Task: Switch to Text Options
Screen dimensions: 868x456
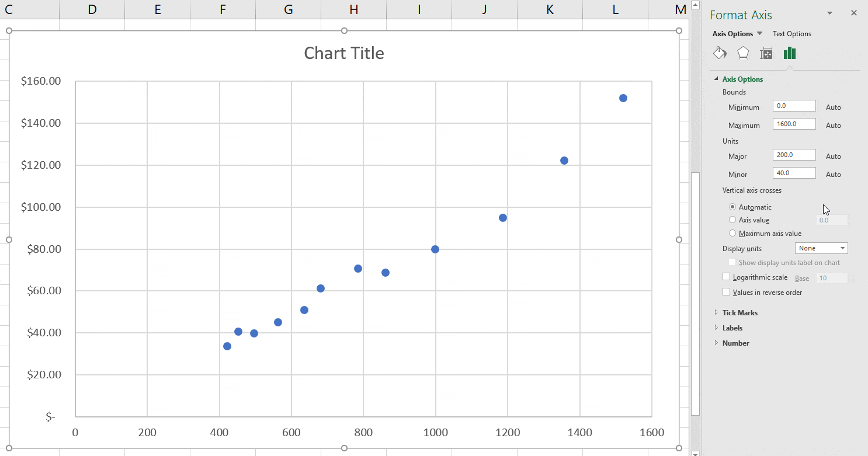Action: point(792,33)
